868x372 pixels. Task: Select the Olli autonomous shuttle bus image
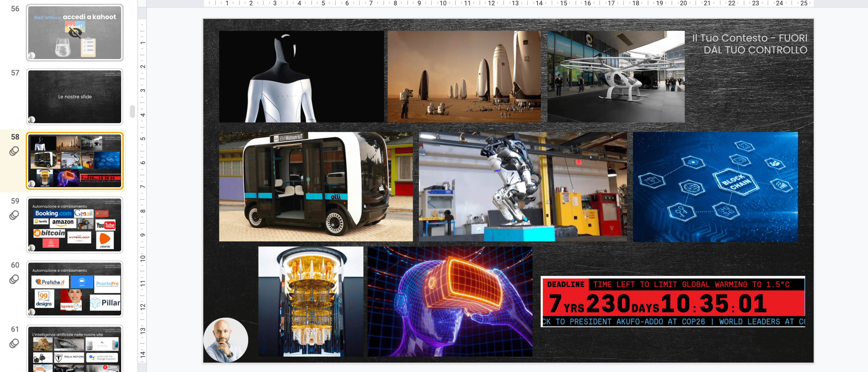316,187
